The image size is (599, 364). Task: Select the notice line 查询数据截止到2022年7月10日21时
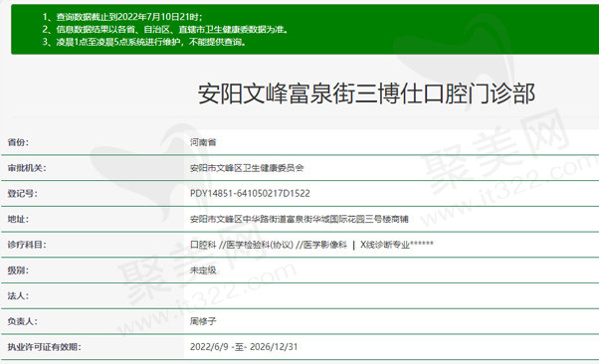(122, 17)
